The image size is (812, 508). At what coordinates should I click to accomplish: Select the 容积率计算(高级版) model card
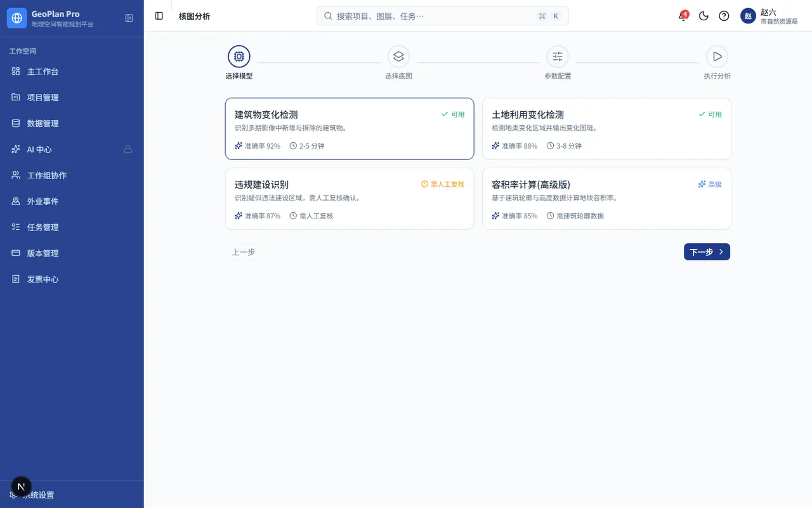[x=606, y=198]
